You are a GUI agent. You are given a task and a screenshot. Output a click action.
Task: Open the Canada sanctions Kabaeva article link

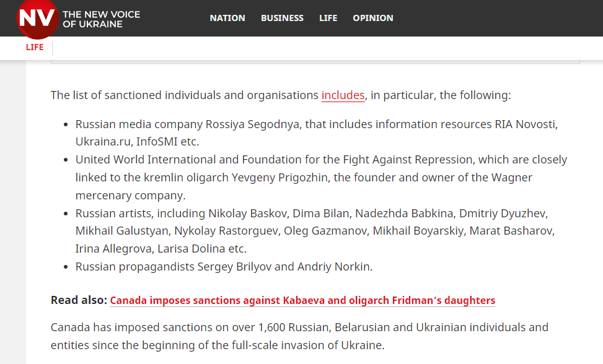point(302,301)
